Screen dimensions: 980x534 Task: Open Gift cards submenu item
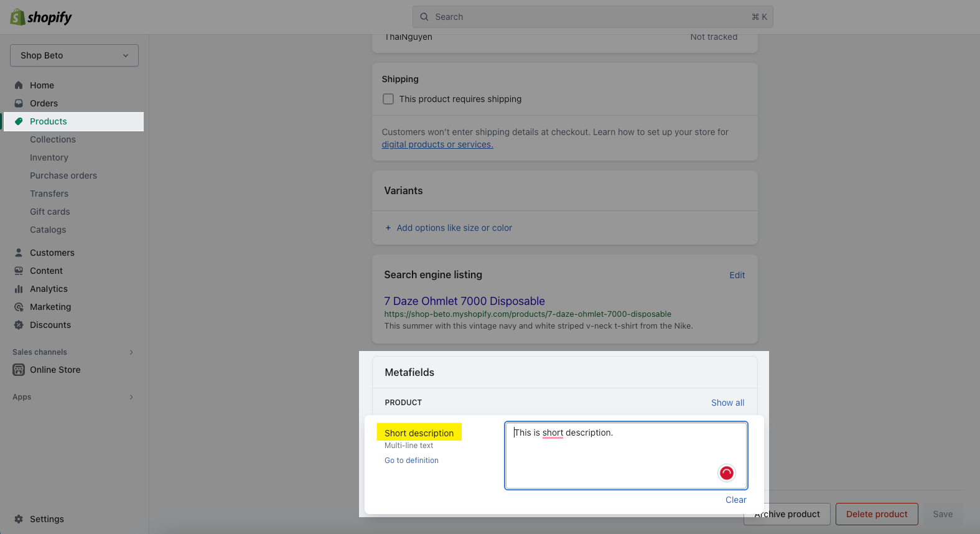[50, 212]
